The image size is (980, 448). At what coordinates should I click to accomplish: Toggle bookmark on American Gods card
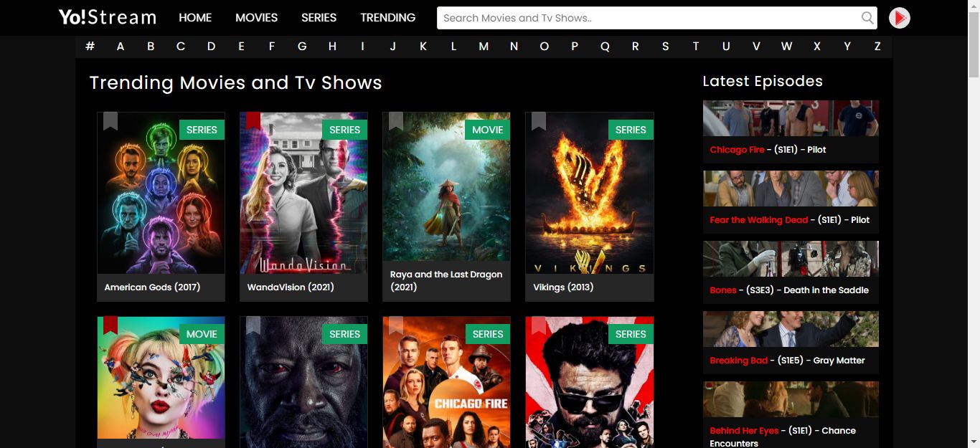click(x=110, y=121)
